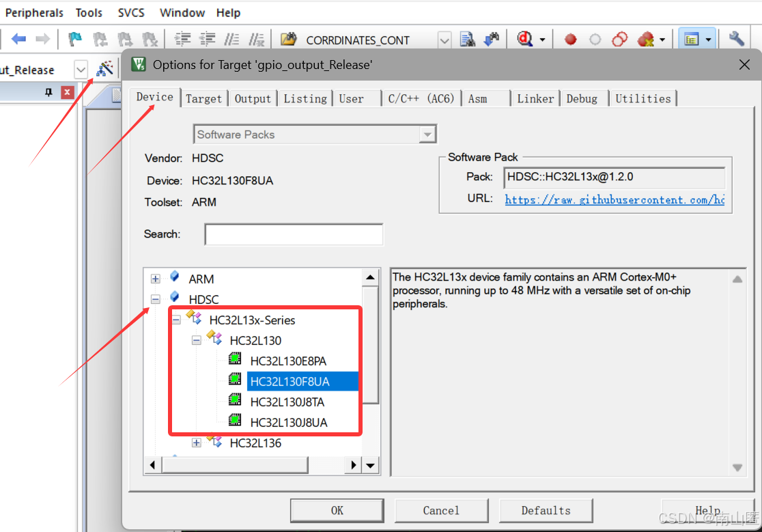Unindent selected lines icon
The height and width of the screenshot is (532, 762).
coord(208,39)
